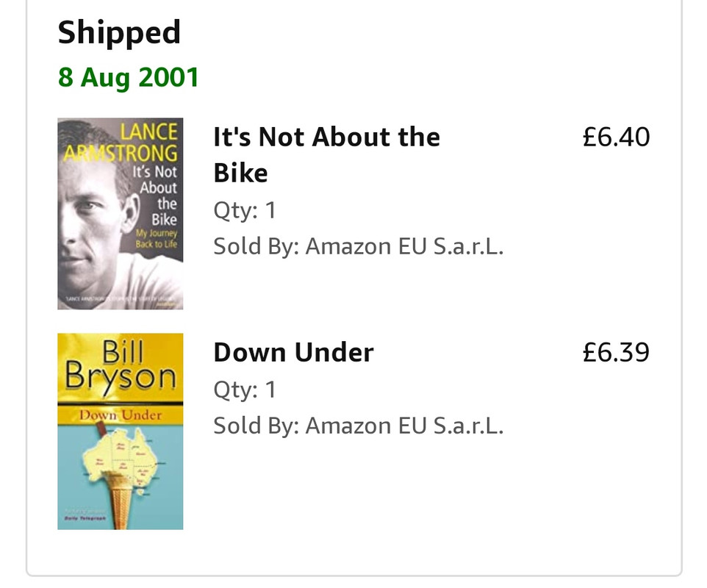The image size is (707, 588).
Task: Open the "It's Not About the Bike" title link
Action: 326,137
